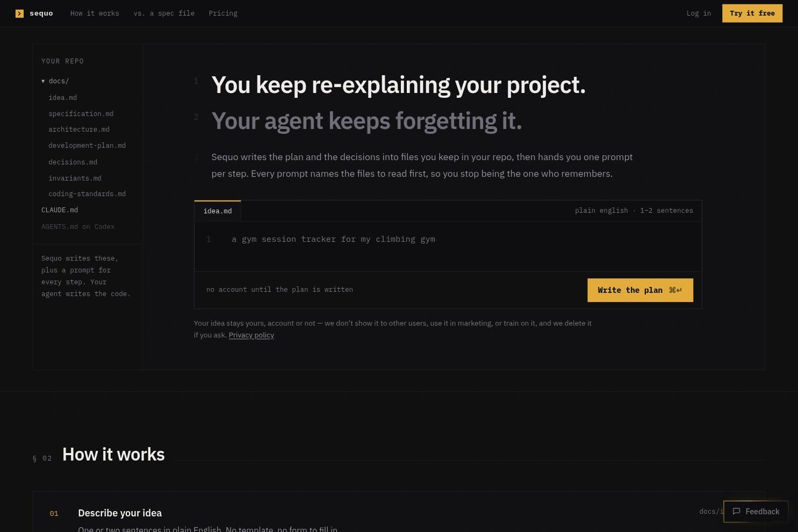
Task: Click the sequo brand name
Action: [41, 13]
